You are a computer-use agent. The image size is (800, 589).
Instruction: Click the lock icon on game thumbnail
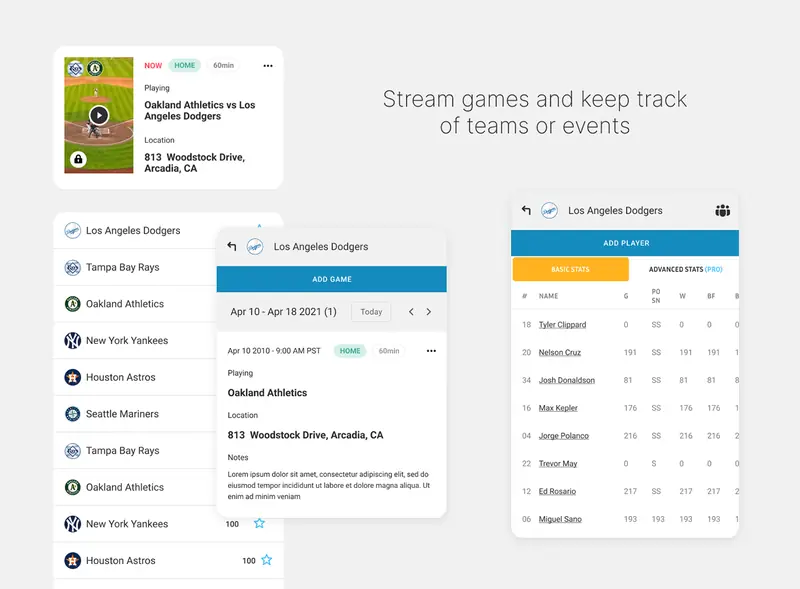tap(78, 159)
